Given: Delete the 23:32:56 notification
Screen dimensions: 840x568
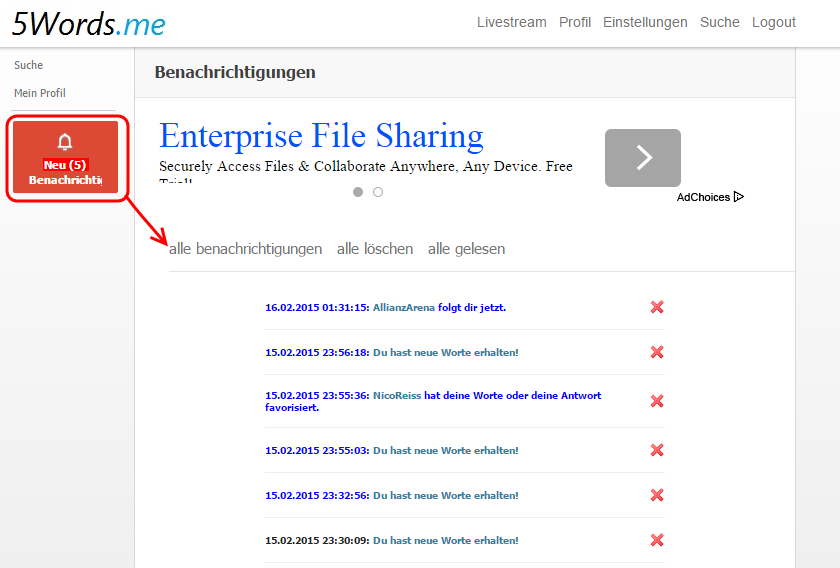Looking at the screenshot, I should pyautogui.click(x=657, y=495).
